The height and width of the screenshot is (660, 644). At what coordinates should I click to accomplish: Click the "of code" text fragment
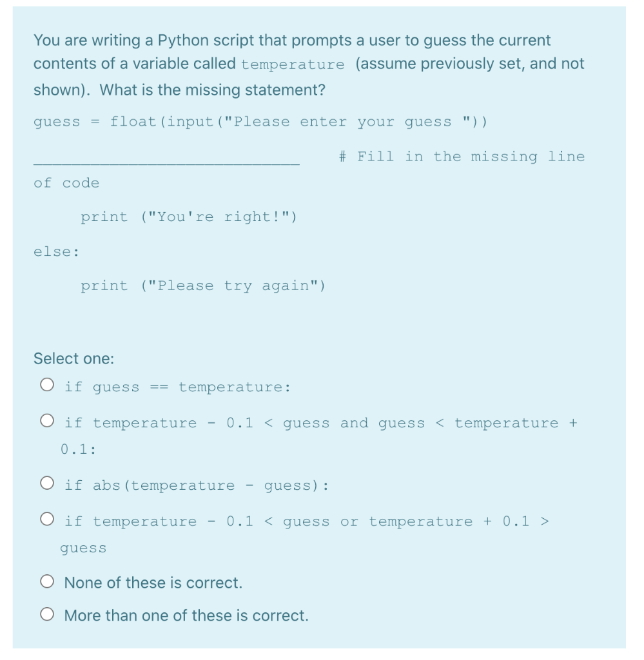pyautogui.click(x=66, y=183)
